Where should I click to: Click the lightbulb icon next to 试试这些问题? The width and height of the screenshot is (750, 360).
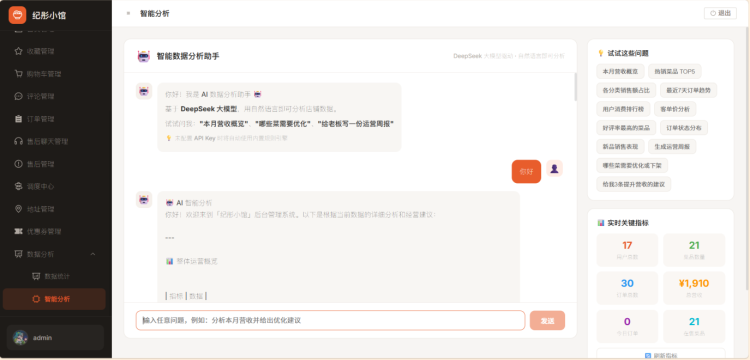coord(601,54)
